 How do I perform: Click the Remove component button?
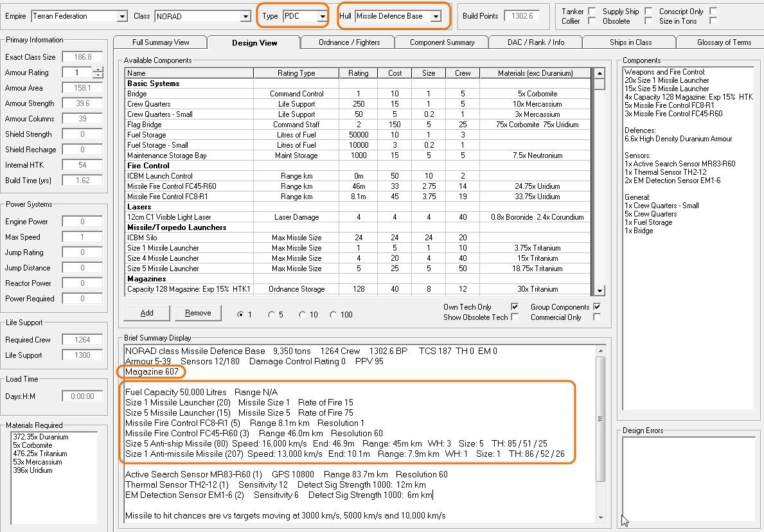(198, 314)
